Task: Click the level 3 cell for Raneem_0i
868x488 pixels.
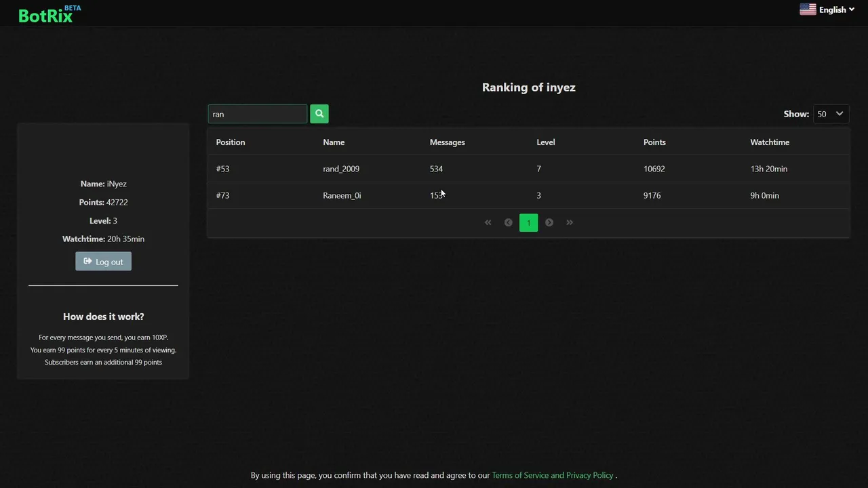Action: 539,195
